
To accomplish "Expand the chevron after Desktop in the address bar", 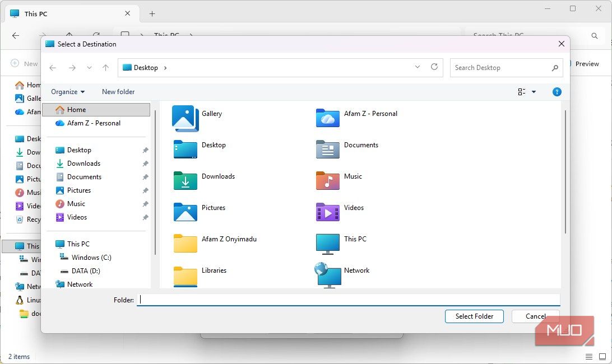I will [x=165, y=68].
